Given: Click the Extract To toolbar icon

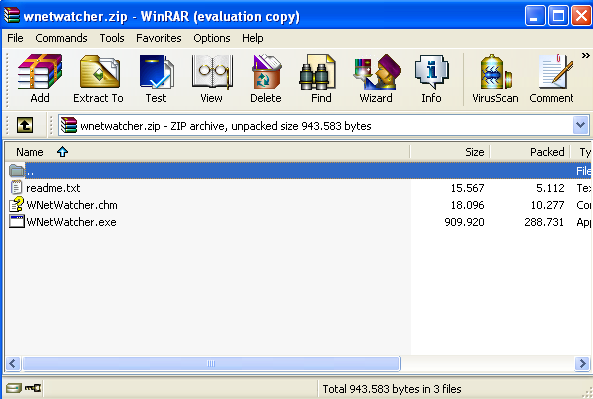Looking at the screenshot, I should [98, 79].
